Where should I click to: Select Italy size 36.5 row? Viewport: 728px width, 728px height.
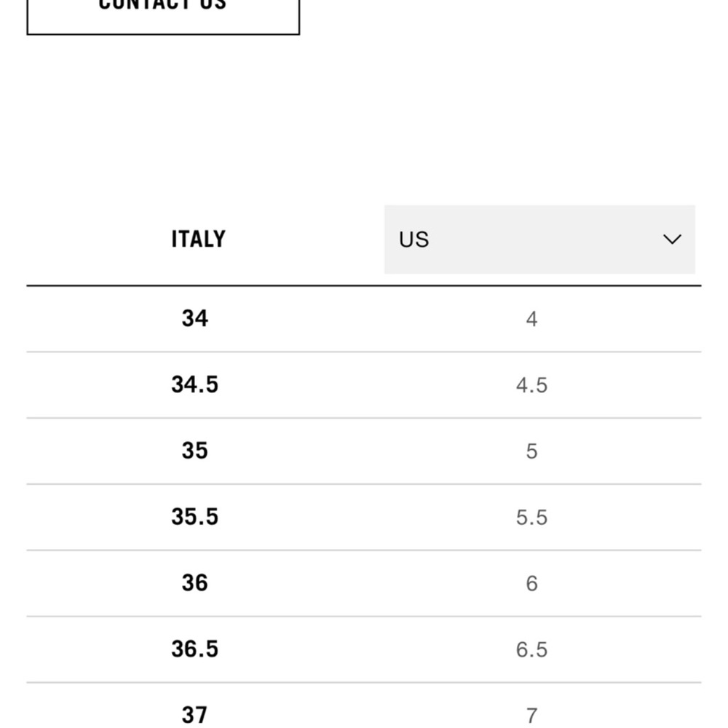(x=363, y=649)
